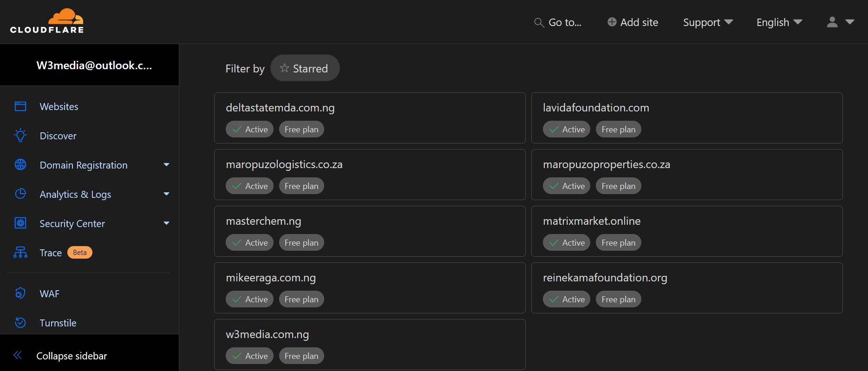The height and width of the screenshot is (371, 868).
Task: Expand the Analytics & Logs submenu arrow
Action: (166, 194)
